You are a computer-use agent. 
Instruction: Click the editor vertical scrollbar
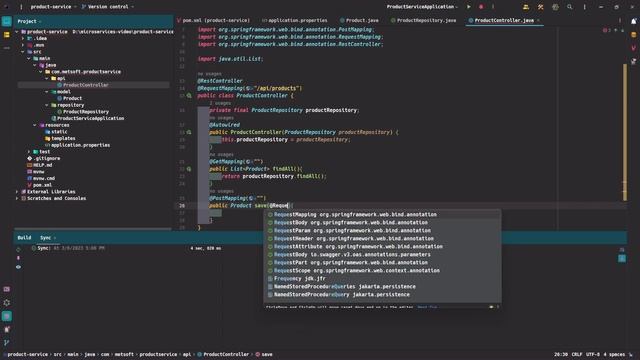click(x=625, y=132)
